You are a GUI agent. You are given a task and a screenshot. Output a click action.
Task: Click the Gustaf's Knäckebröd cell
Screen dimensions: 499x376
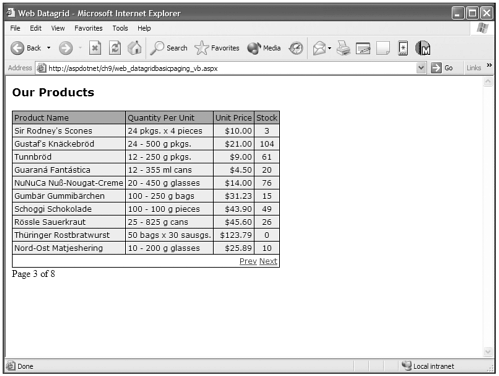tap(69, 144)
